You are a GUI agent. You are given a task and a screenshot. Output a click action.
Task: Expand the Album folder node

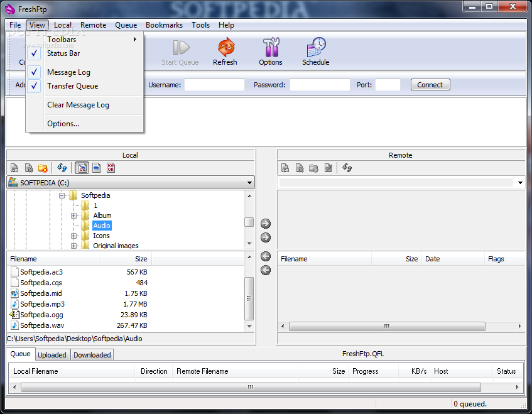coord(73,216)
